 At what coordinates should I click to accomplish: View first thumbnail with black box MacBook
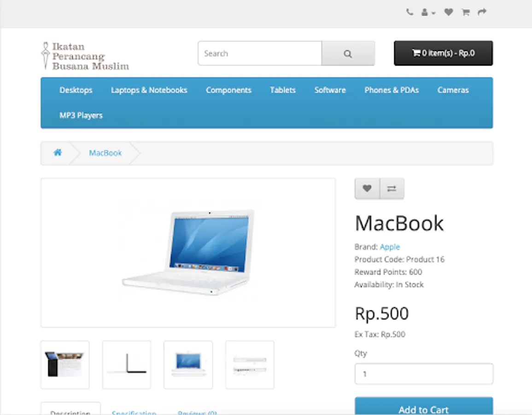(x=65, y=365)
